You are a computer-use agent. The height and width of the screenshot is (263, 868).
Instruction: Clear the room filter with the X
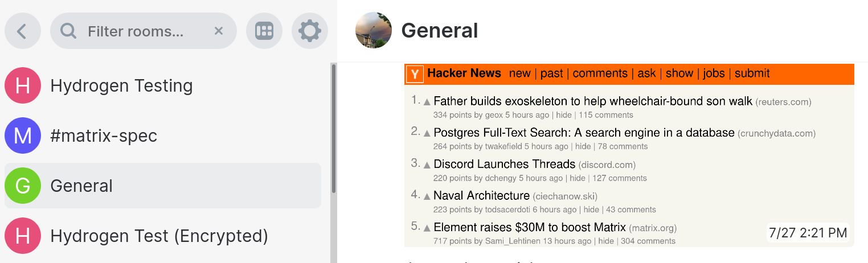coord(218,31)
